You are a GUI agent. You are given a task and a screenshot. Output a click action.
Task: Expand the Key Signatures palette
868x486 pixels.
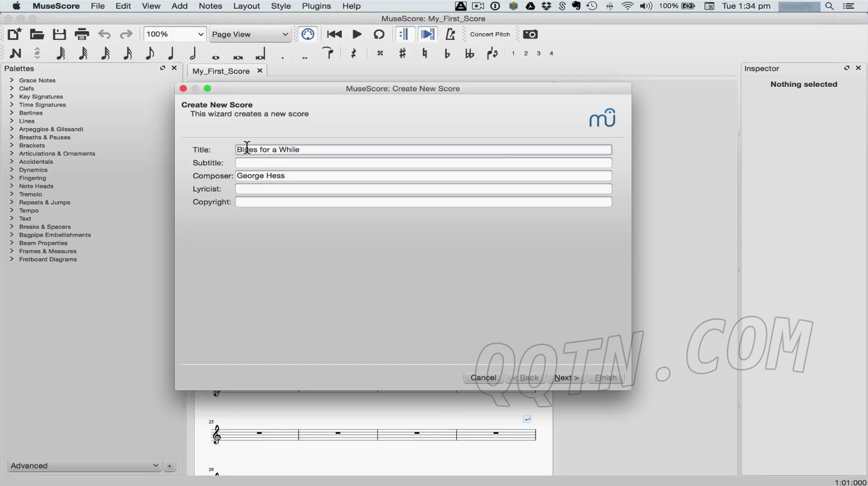[41, 97]
